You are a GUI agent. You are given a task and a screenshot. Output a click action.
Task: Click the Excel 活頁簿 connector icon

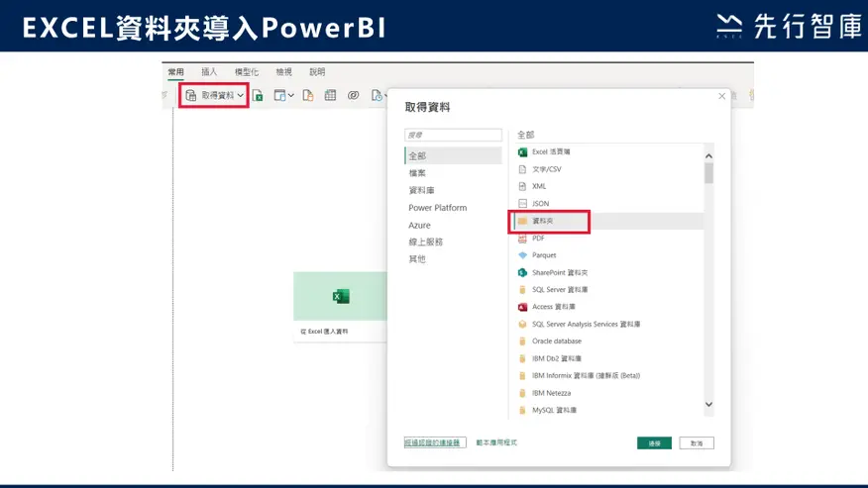click(522, 152)
